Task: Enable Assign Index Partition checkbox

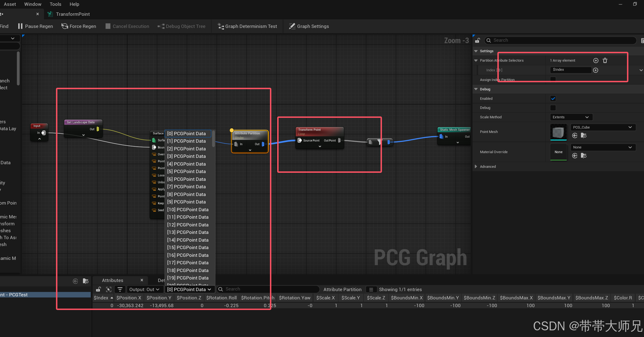Action: (553, 79)
